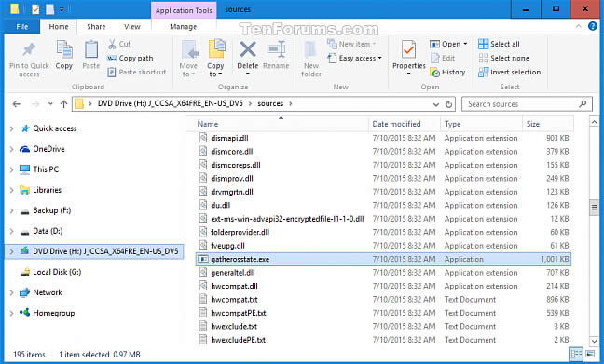Open recent locations dropdown arrow

(50, 104)
